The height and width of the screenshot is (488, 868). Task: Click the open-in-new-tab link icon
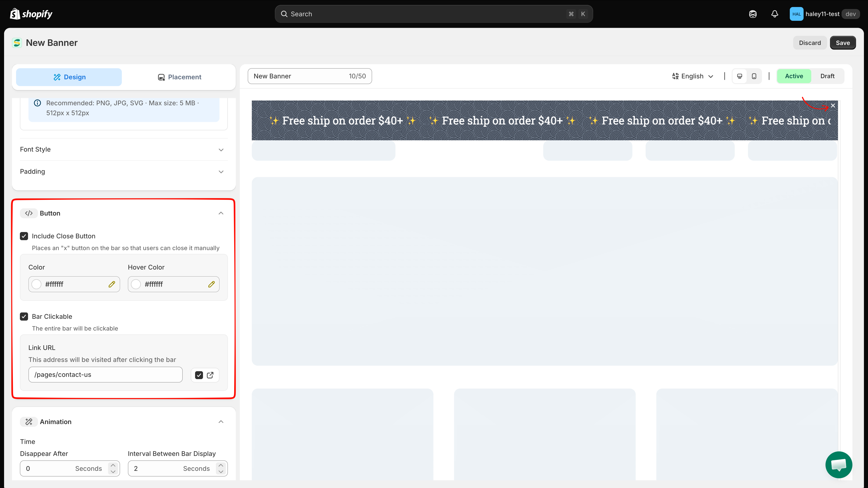tap(210, 375)
